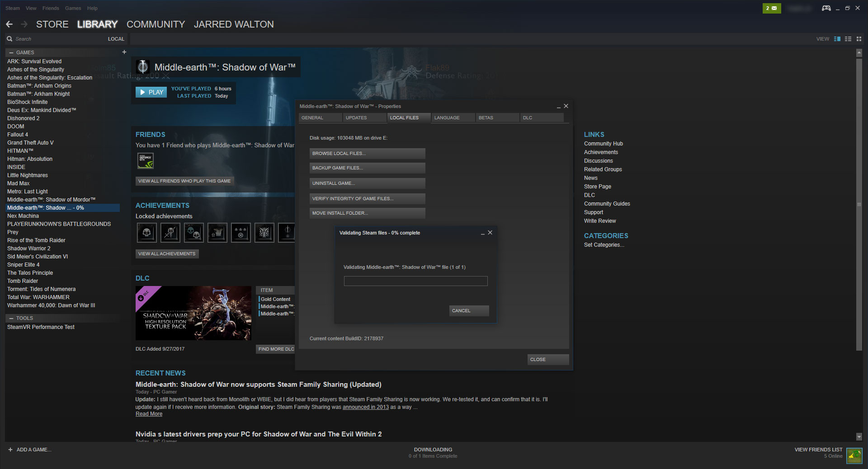
Task: Click Find More DLC button
Action: coord(276,349)
